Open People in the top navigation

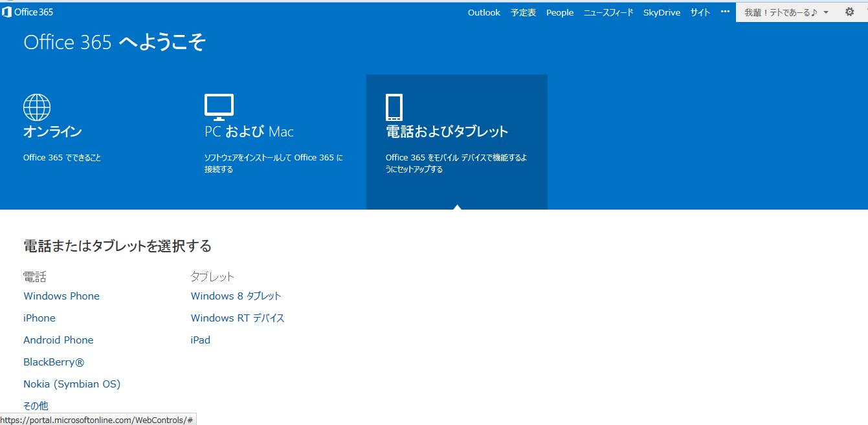tap(560, 12)
